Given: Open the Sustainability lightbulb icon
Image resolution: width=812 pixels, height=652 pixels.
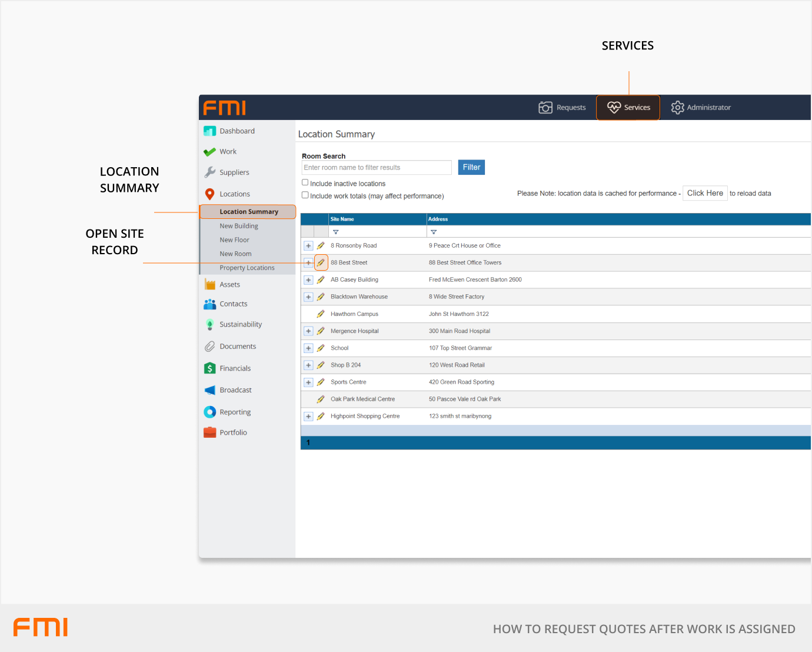Looking at the screenshot, I should click(x=209, y=325).
